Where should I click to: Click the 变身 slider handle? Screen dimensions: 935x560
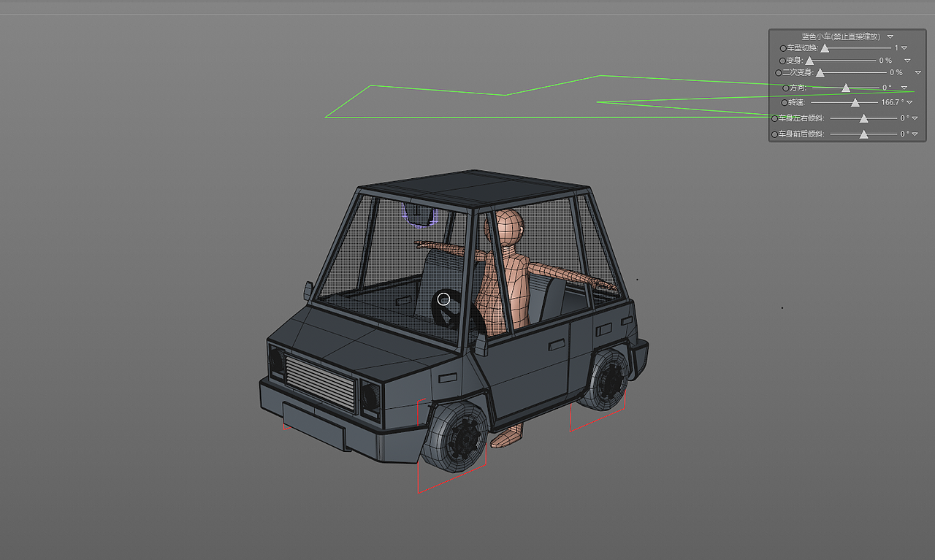coord(809,61)
